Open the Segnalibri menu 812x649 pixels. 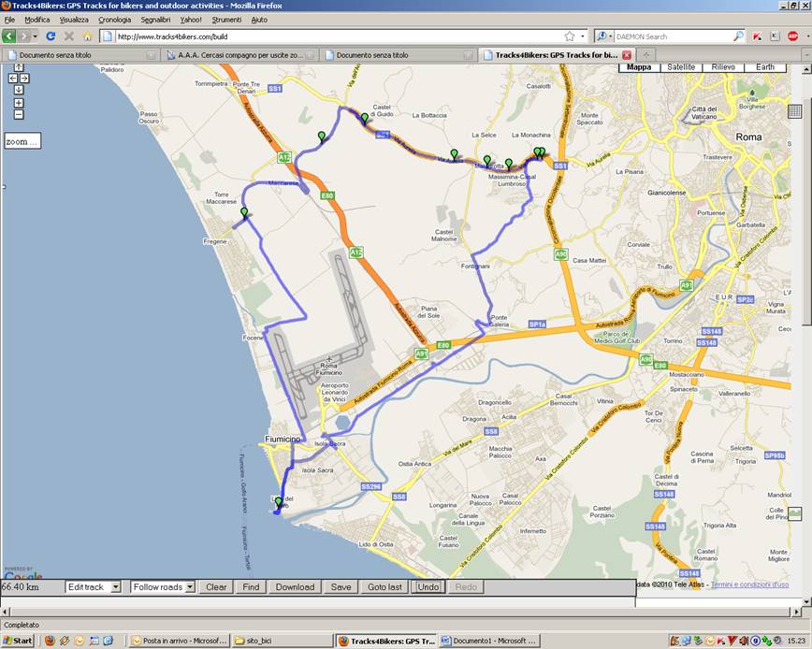click(x=155, y=20)
